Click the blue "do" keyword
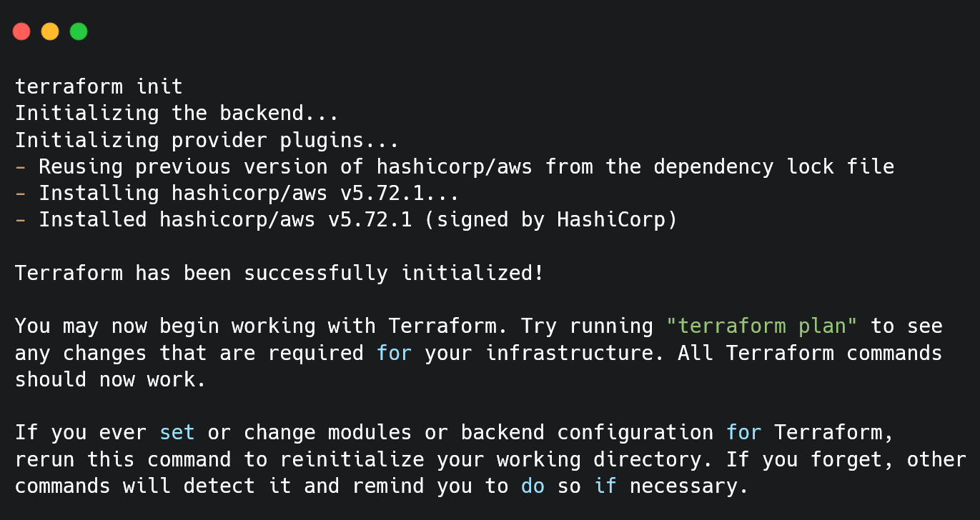This screenshot has height=520, width=980. (533, 486)
